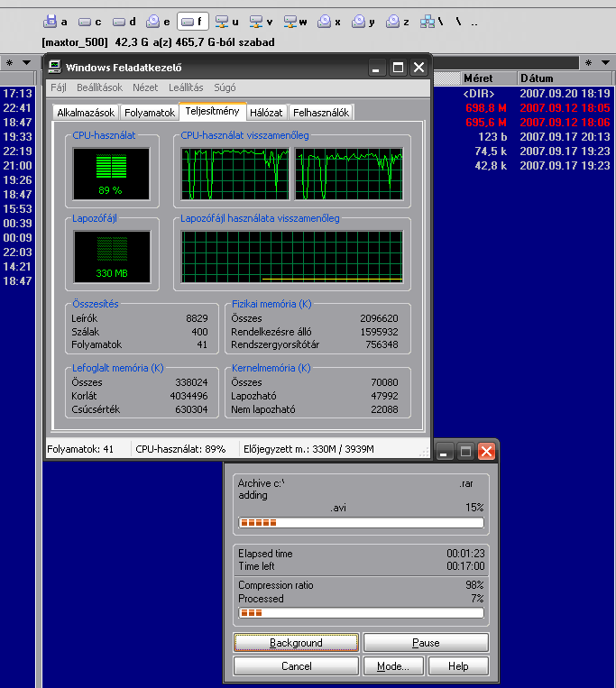Open the Nézet menu
This screenshot has height=688, width=616.
(x=145, y=87)
